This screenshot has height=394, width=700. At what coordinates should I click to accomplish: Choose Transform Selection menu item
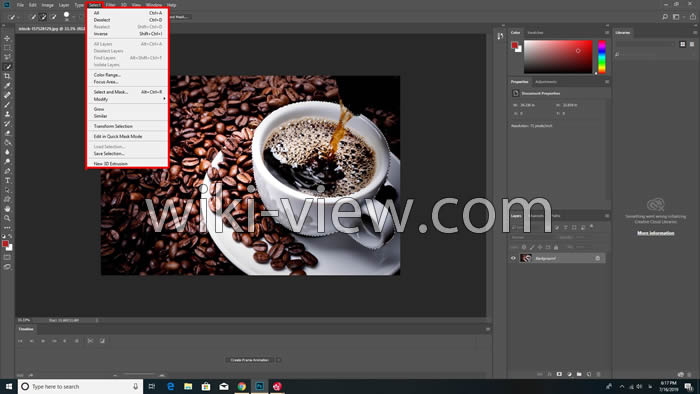click(x=127, y=126)
